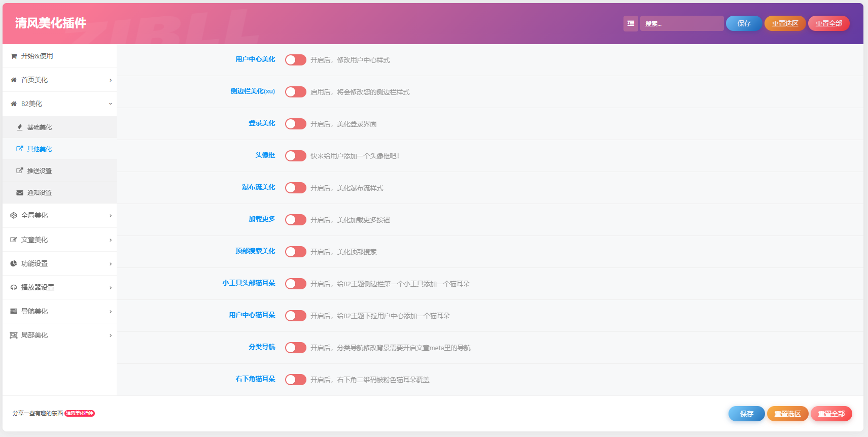Click the cube icon beside 全局美化

point(14,216)
